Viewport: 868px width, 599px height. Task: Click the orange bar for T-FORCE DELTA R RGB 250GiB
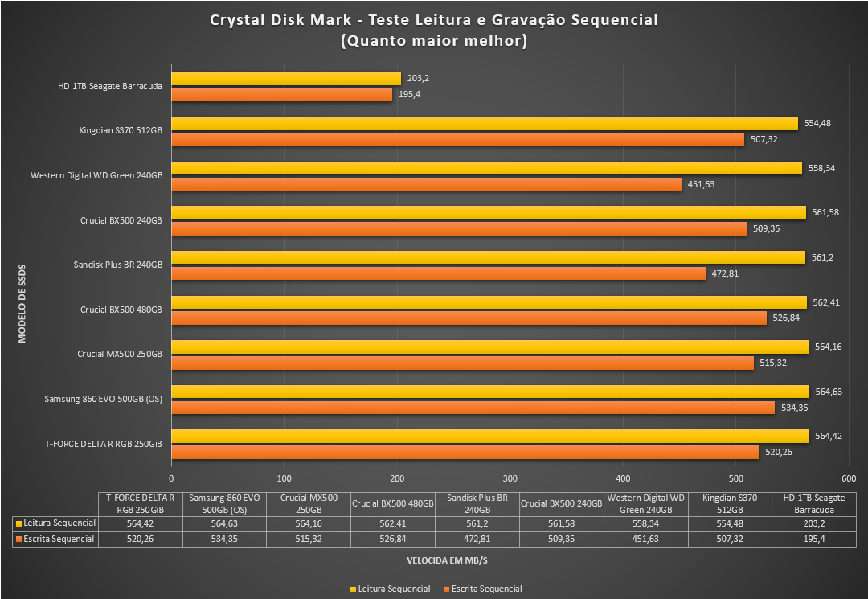(465, 452)
